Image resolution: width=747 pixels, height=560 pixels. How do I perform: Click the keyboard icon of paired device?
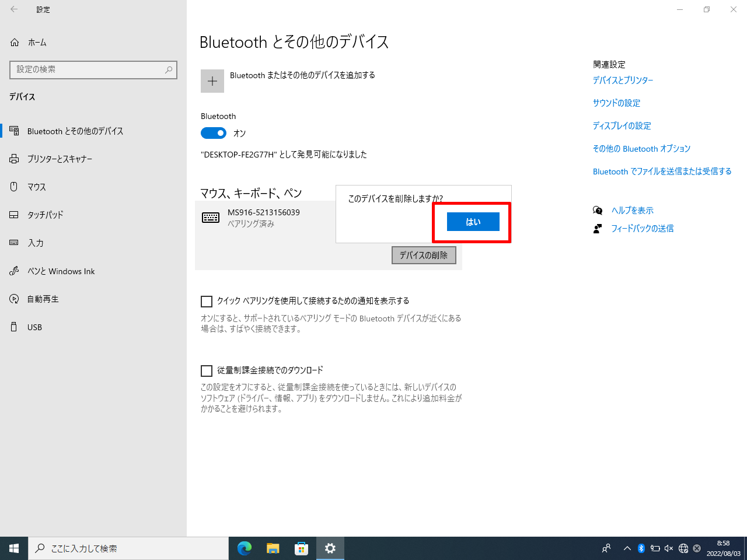coord(211,218)
